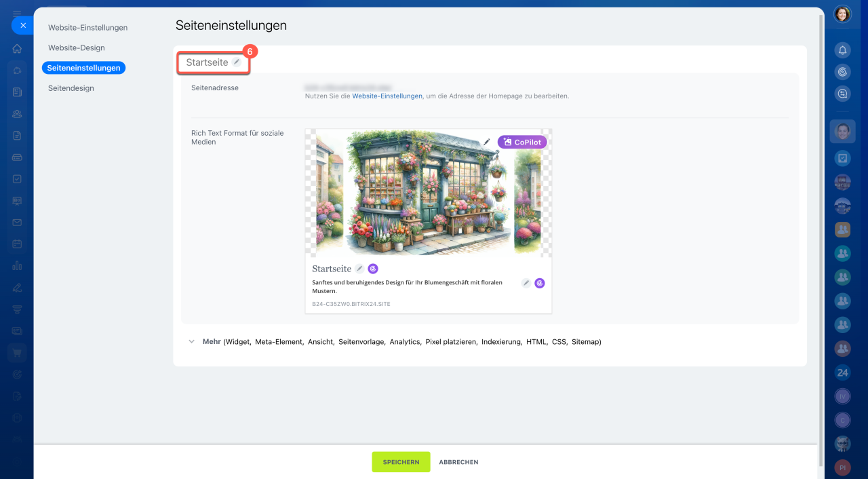Image resolution: width=868 pixels, height=479 pixels.
Task: Click the purple CoPilot icon beside the card title
Action: pyautogui.click(x=373, y=269)
